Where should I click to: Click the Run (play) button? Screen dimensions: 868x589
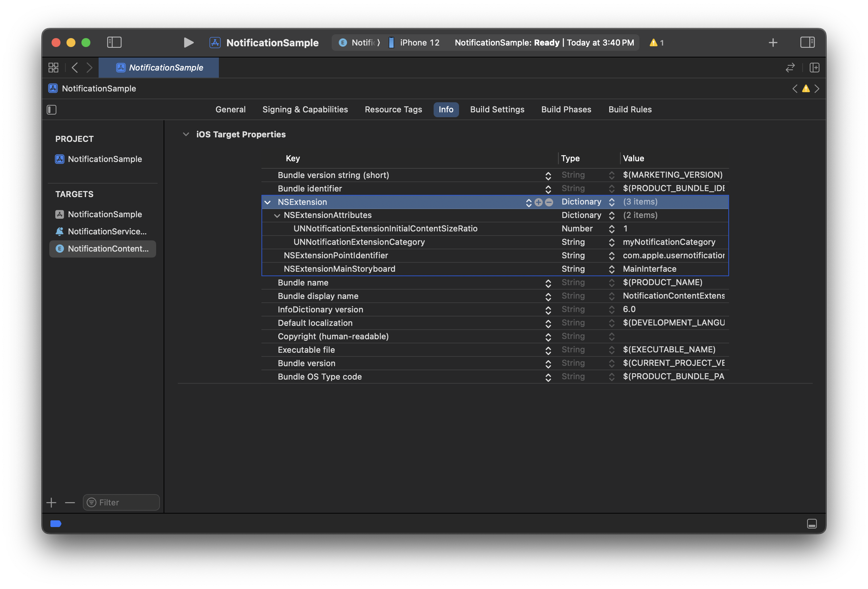click(189, 43)
